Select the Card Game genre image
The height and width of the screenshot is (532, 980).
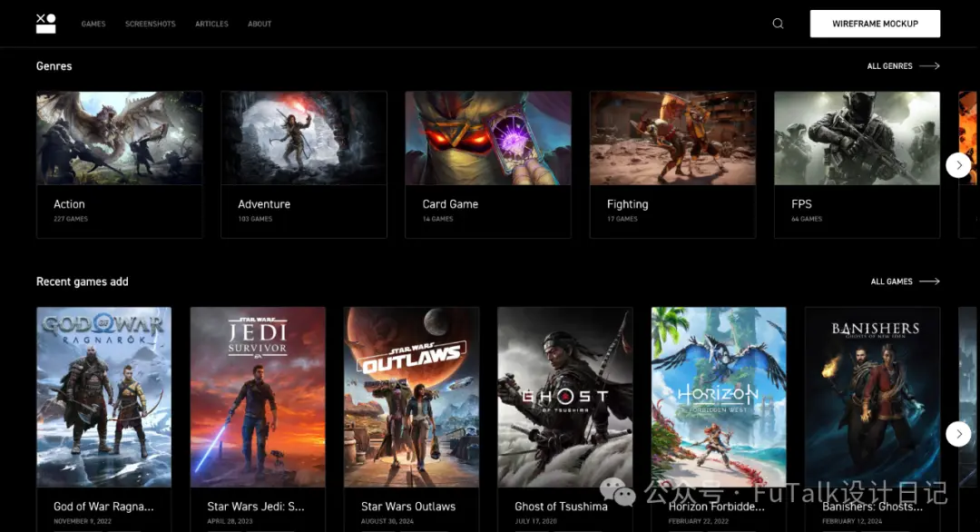click(488, 138)
